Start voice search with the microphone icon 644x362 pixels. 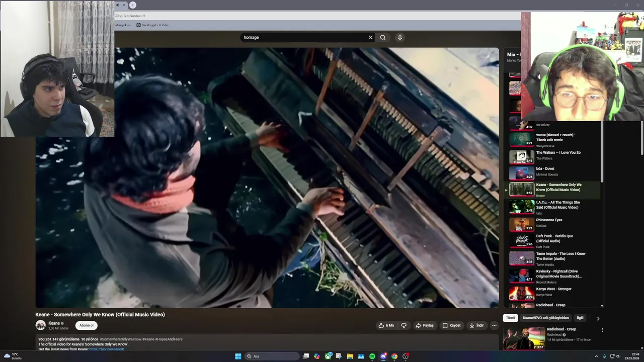pos(400,37)
